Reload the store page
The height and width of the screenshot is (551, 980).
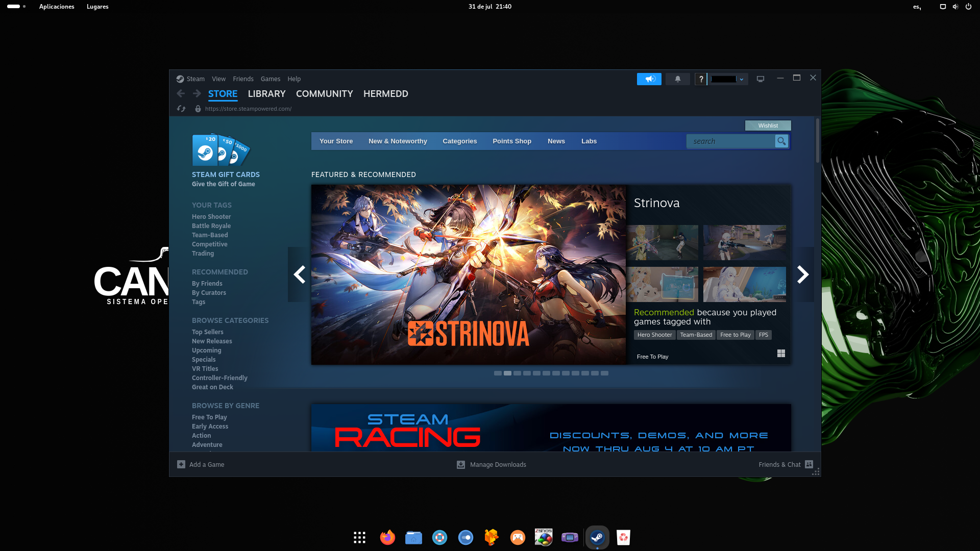(181, 109)
